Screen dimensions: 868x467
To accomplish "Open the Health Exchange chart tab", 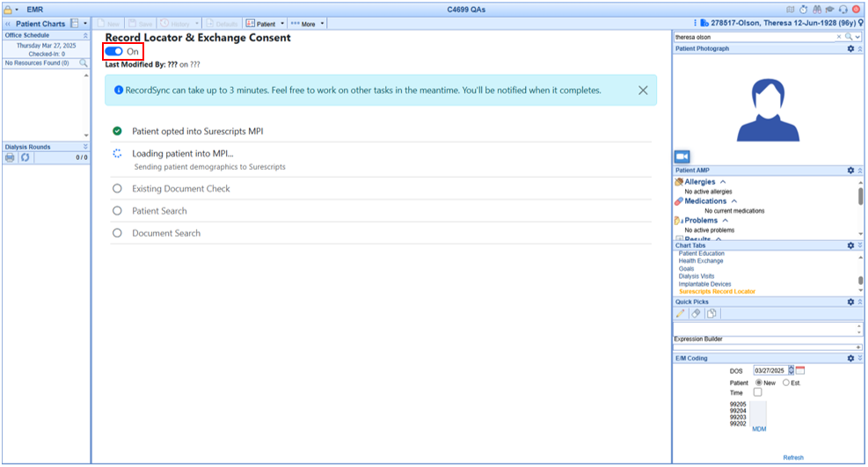I will (701, 260).
